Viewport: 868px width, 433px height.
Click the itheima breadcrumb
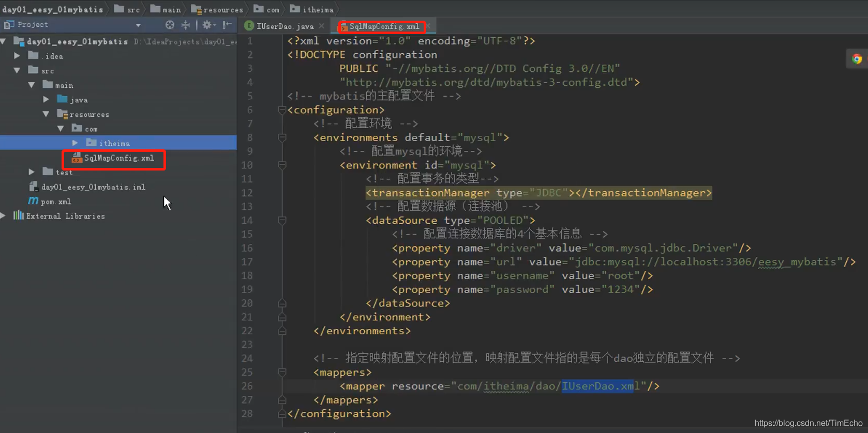(312, 9)
